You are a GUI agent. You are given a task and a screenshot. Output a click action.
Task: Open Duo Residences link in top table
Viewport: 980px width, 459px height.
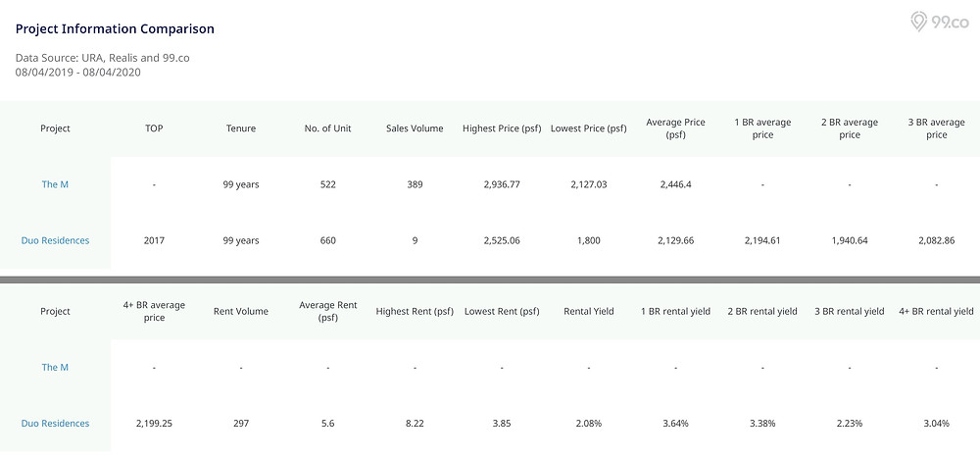(x=55, y=240)
